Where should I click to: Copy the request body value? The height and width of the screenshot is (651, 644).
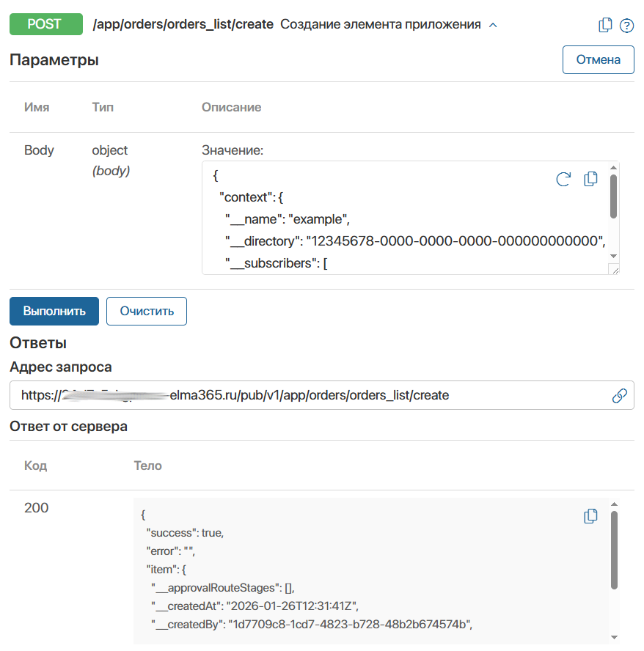pos(590,179)
